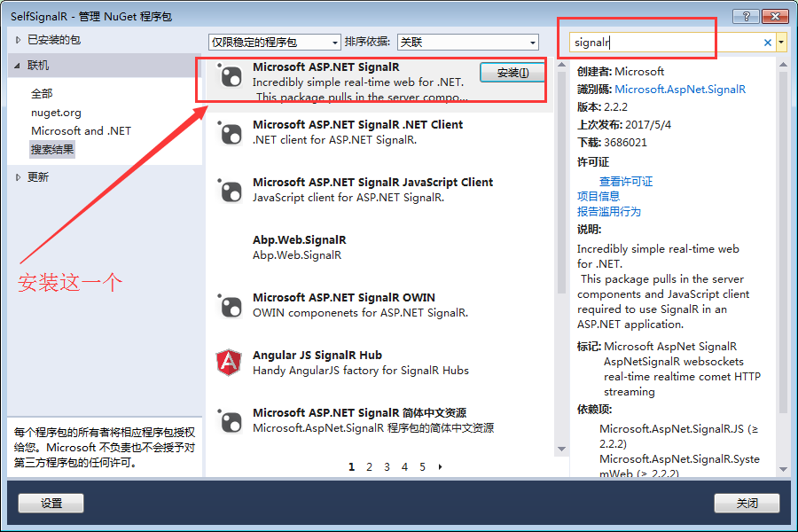Screen dimensions: 798x532
Task: Open the help question mark button
Action: pyautogui.click(x=746, y=16)
